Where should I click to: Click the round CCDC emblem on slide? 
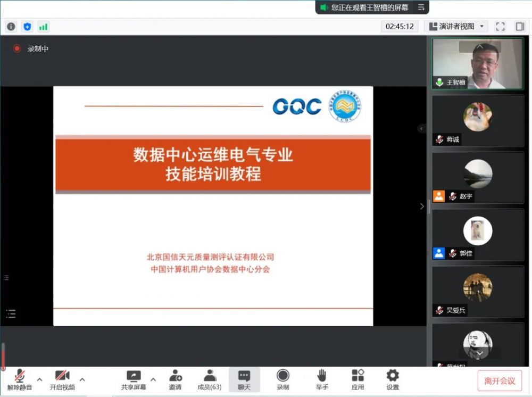click(345, 106)
